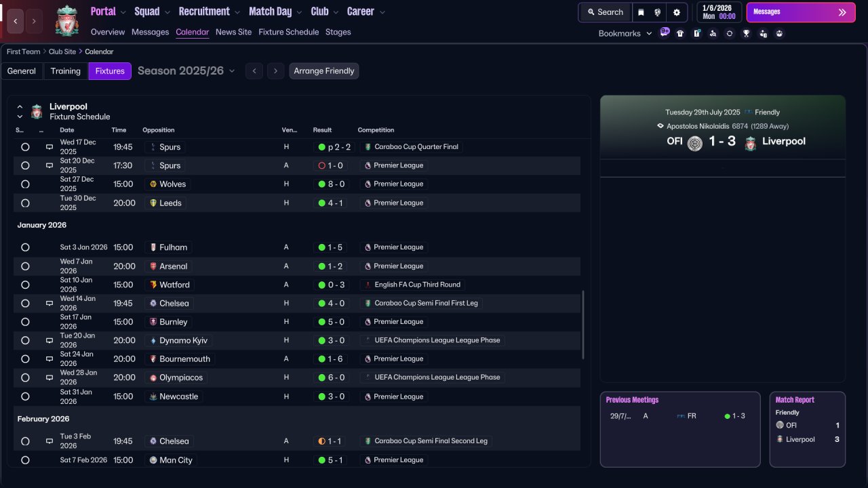Go to the previous season with the left arrow
This screenshot has width=868, height=488.
point(254,71)
